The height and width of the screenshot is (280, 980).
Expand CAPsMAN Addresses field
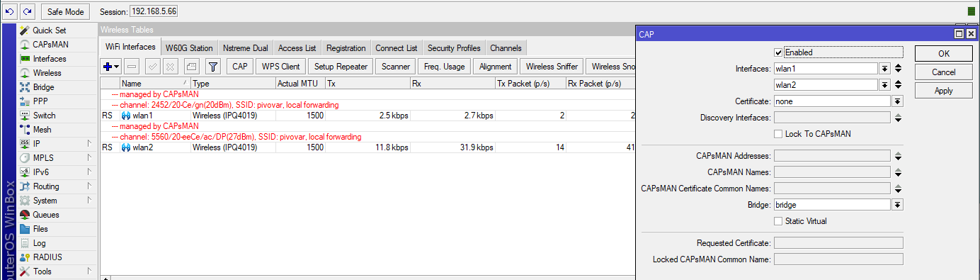click(898, 156)
